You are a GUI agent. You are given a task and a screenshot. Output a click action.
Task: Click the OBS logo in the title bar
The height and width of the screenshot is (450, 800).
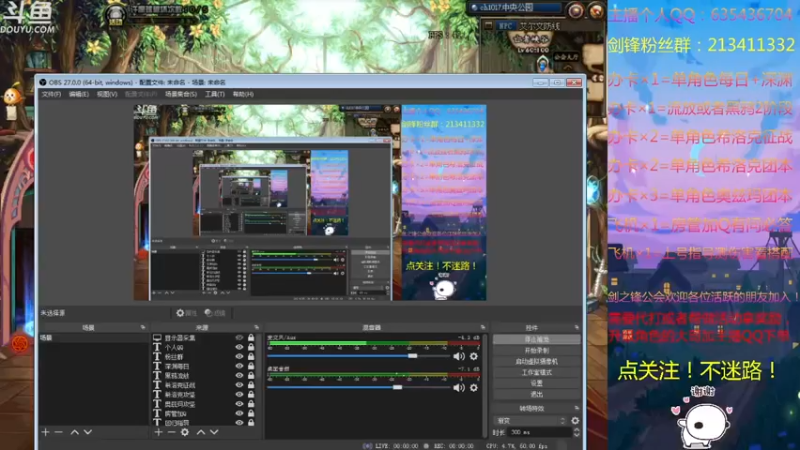[43, 82]
